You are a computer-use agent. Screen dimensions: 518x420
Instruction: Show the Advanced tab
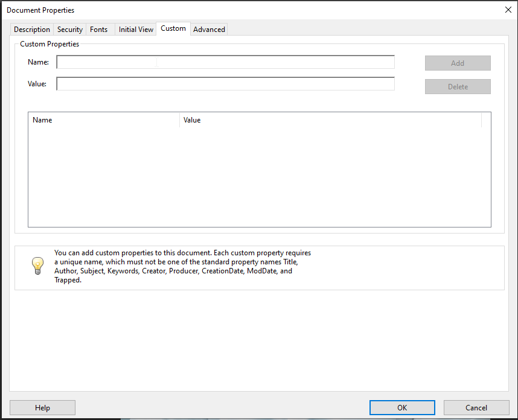[209, 30]
